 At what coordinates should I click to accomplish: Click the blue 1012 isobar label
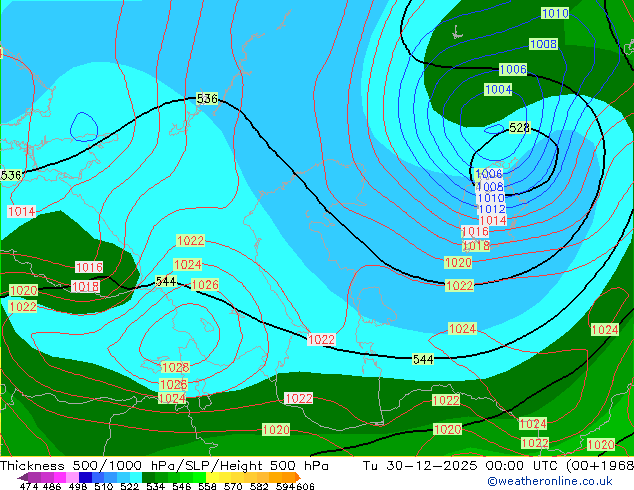pyautogui.click(x=491, y=209)
